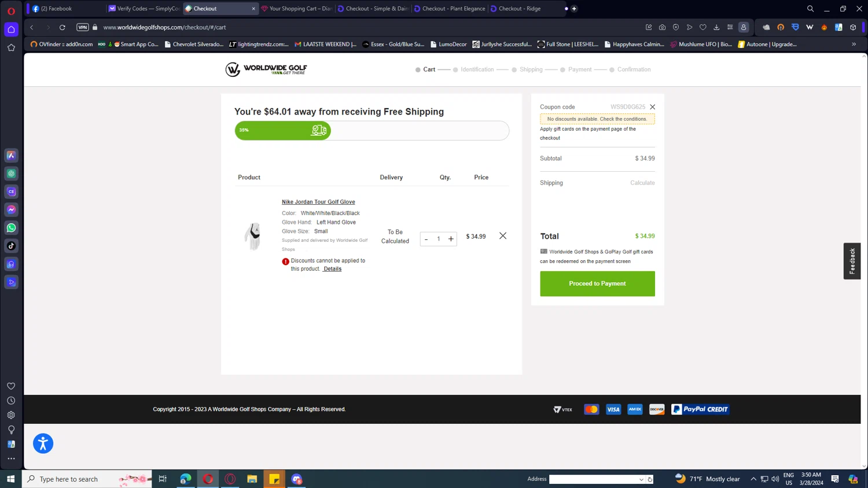Click Proceed to Payment button

pyautogui.click(x=597, y=283)
